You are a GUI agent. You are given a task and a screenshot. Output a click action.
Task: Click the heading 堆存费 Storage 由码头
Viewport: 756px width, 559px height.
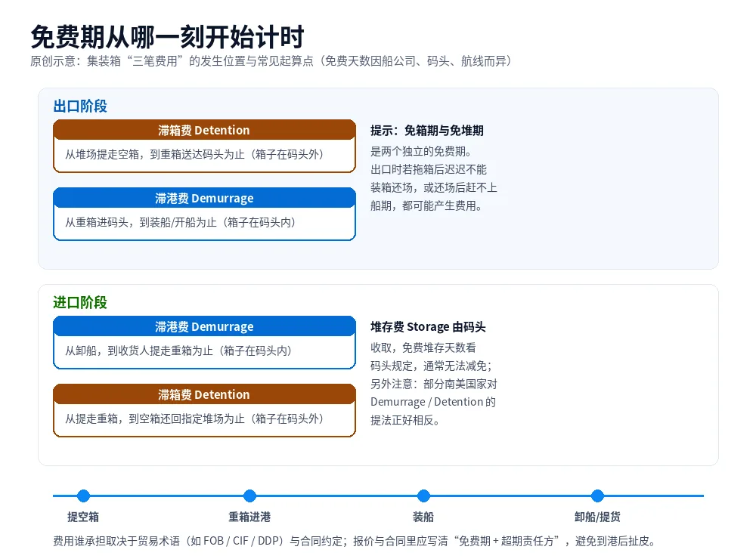coord(428,327)
